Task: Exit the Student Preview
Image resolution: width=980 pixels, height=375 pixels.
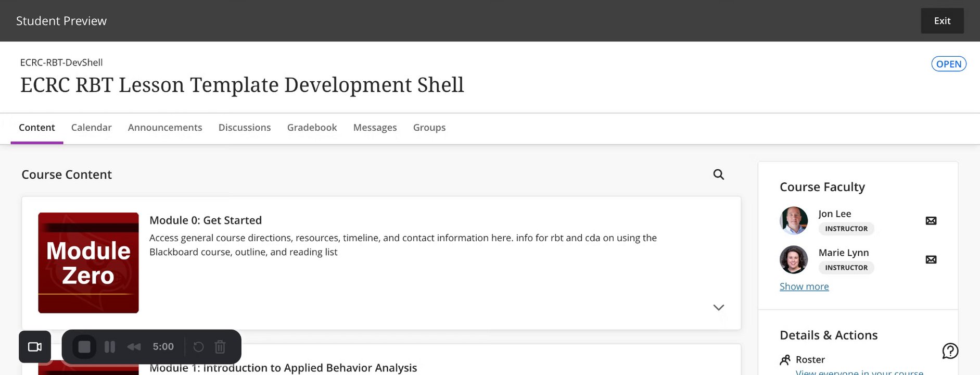Action: click(942, 21)
